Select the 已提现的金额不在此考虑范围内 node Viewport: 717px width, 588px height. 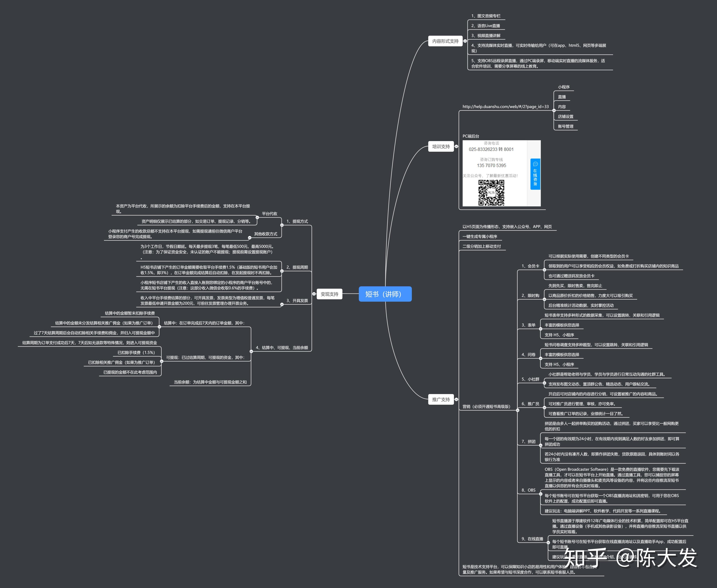coord(130,372)
